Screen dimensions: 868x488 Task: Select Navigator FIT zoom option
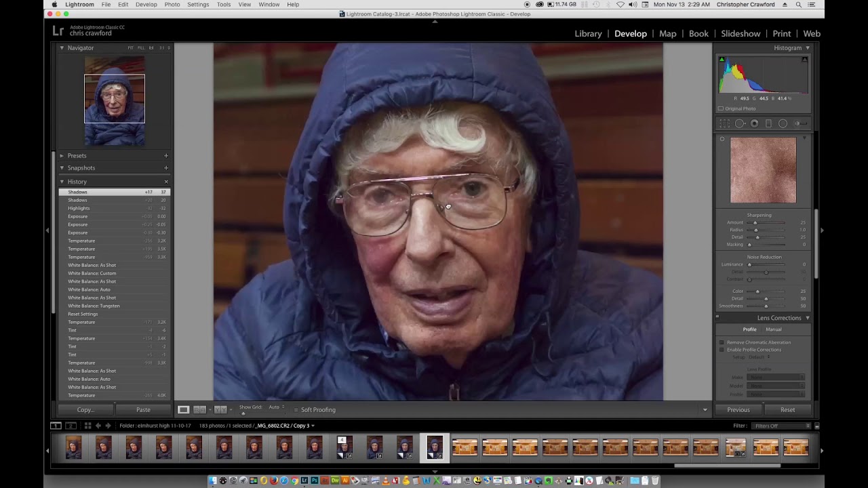(131, 48)
